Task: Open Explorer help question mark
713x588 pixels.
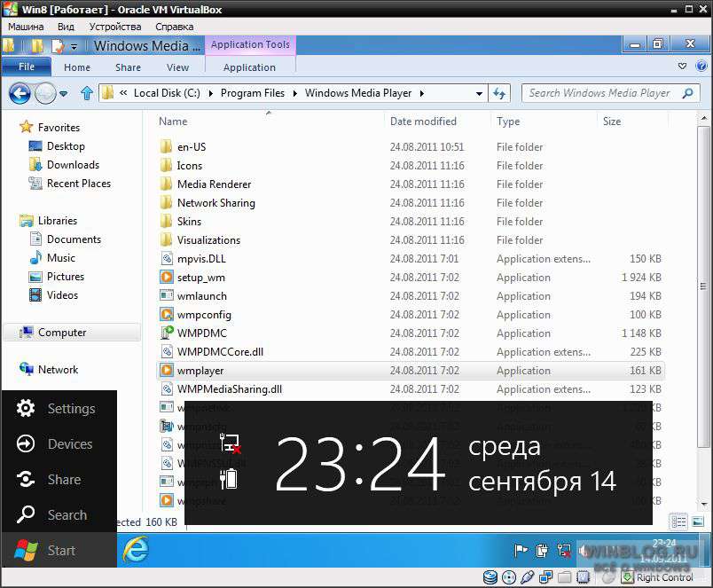Action: tap(701, 67)
